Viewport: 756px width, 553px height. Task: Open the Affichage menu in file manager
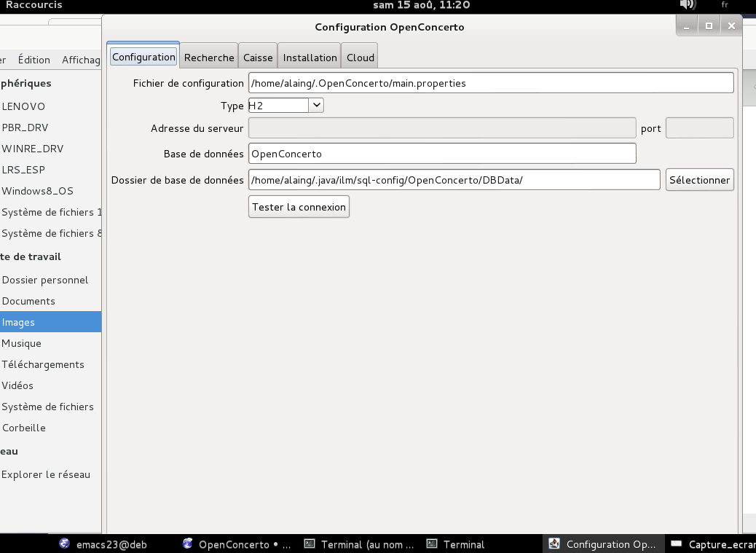click(x=81, y=60)
